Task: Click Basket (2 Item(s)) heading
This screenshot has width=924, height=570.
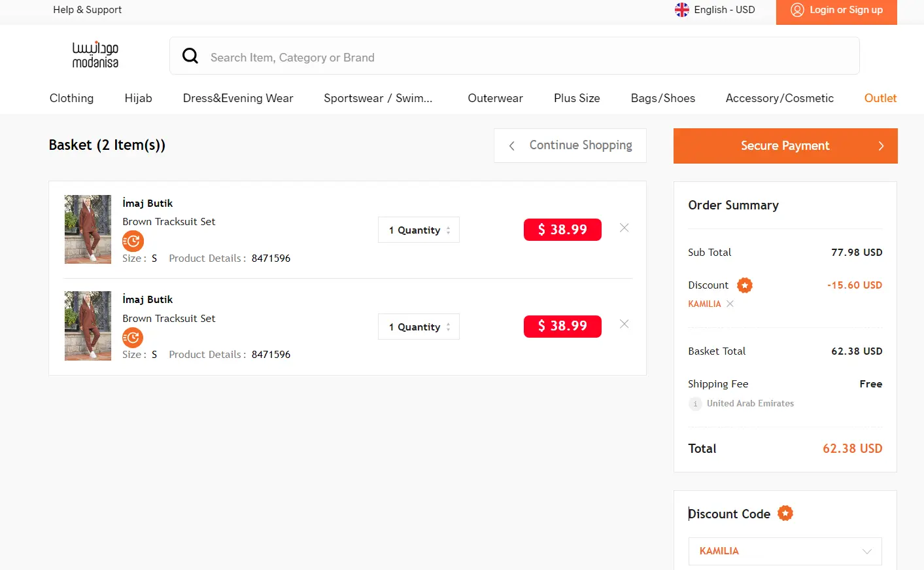Action: (107, 145)
